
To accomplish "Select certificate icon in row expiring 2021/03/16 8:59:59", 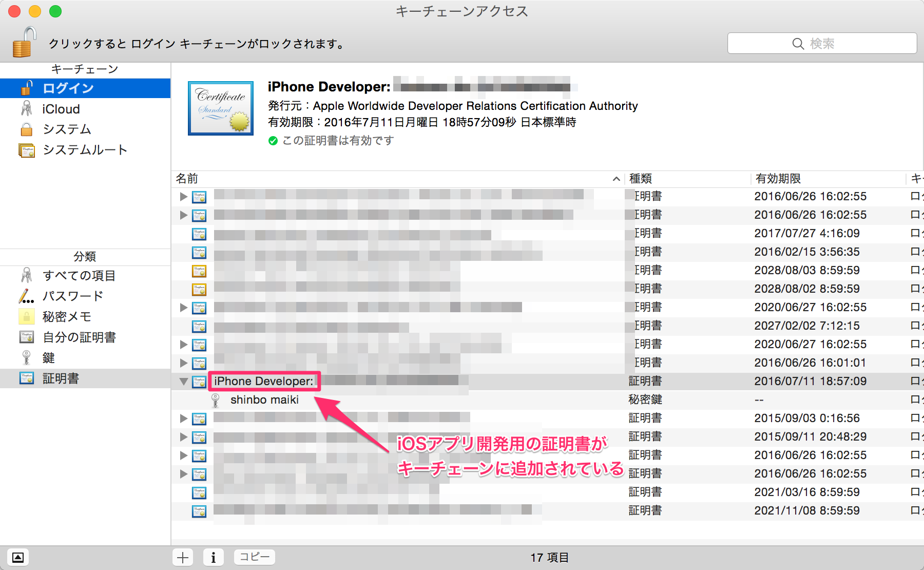I will 199,492.
